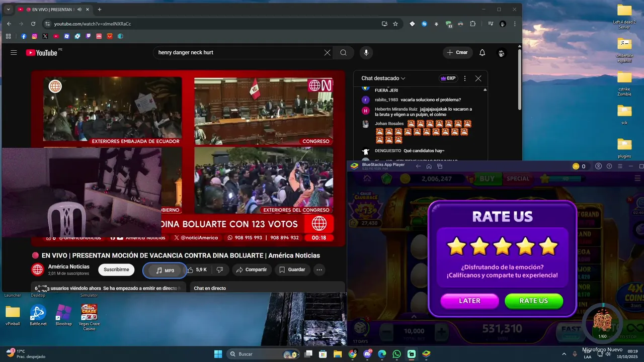Screen dimensions: 644x362
Task: Click the BlueStacks home icon
Action: pos(429,166)
